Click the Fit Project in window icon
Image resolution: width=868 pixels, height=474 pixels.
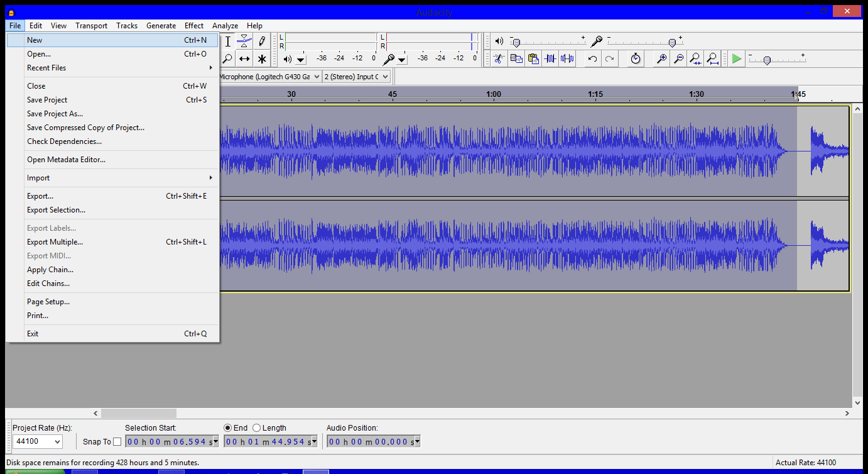712,58
